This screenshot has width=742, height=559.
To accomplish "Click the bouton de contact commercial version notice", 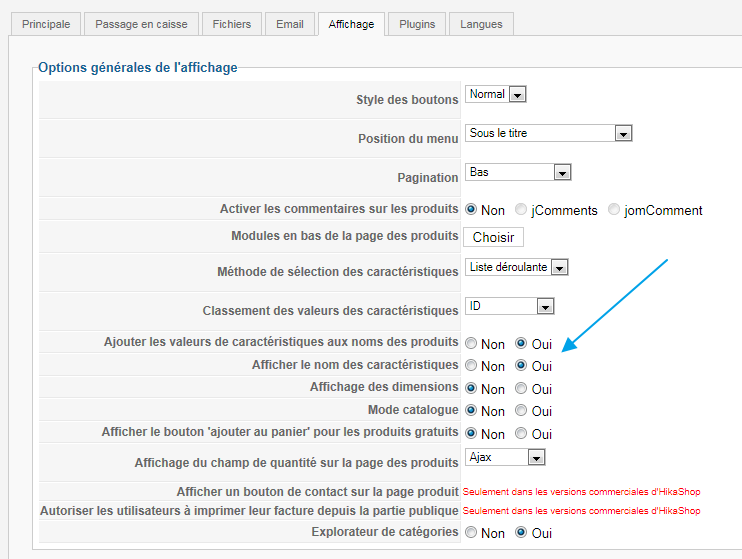I will click(x=582, y=492).
